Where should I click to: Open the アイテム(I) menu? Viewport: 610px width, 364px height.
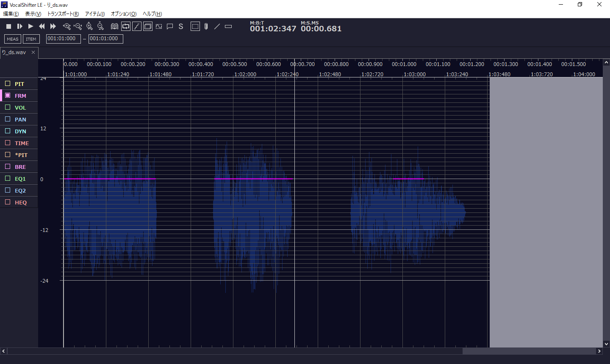[x=95, y=14]
